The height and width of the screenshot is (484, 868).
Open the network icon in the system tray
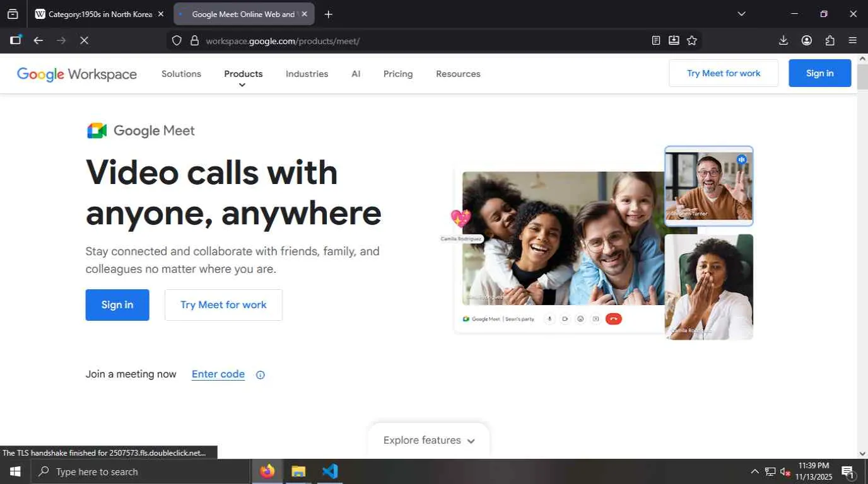770,471
